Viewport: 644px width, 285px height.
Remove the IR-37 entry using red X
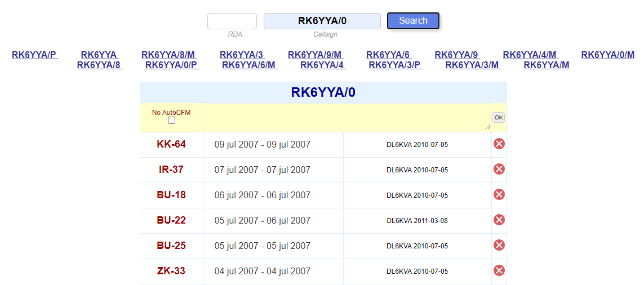tap(499, 170)
